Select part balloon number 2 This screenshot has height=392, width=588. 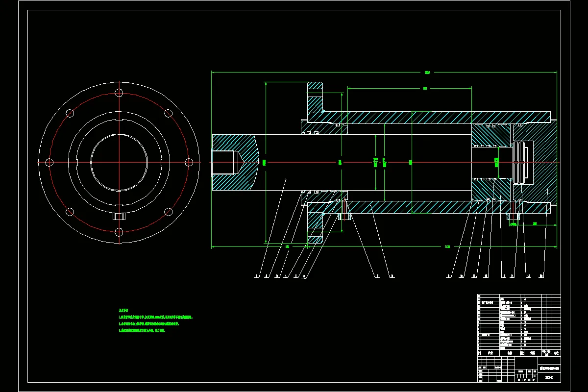pyautogui.click(x=267, y=276)
